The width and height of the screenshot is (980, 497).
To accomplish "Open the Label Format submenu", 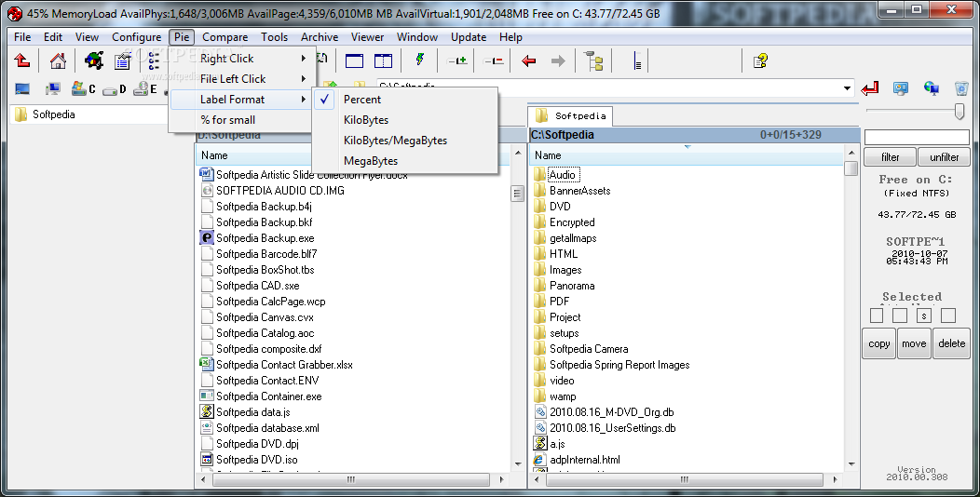I will [x=240, y=100].
